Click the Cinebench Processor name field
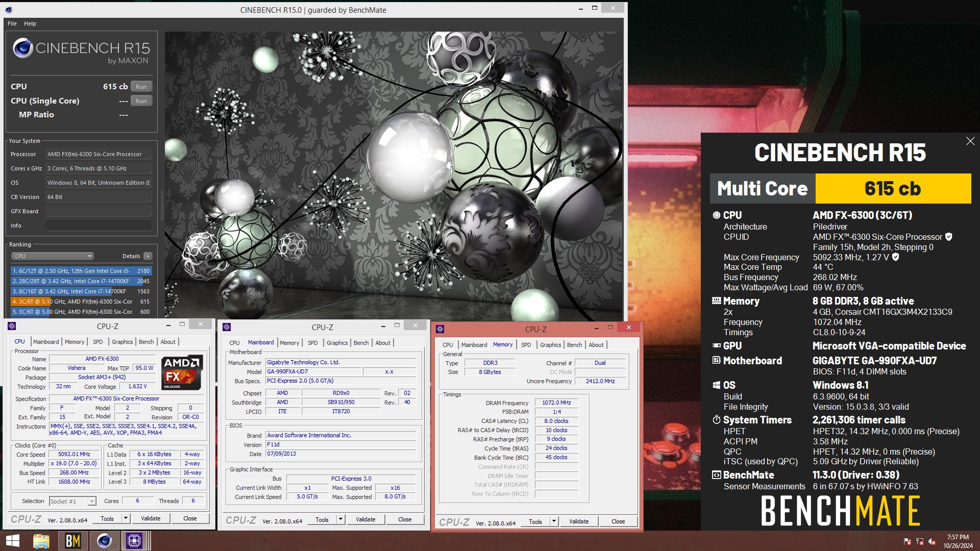The height and width of the screenshot is (551, 980). [x=99, y=154]
